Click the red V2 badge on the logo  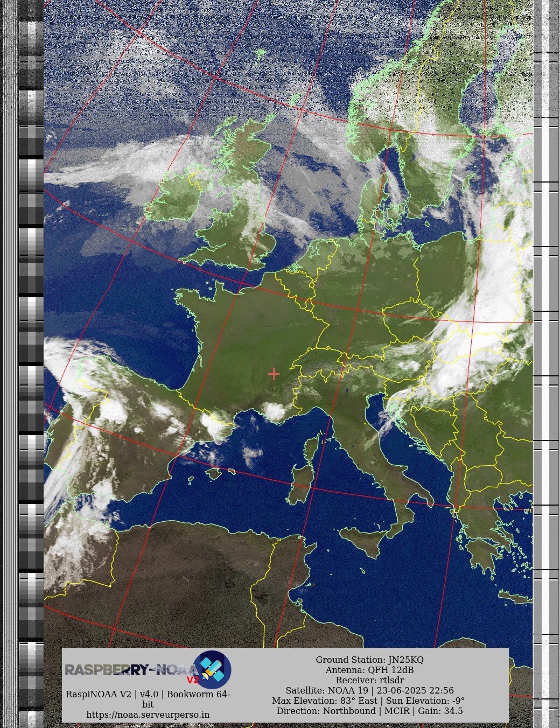pos(192,680)
